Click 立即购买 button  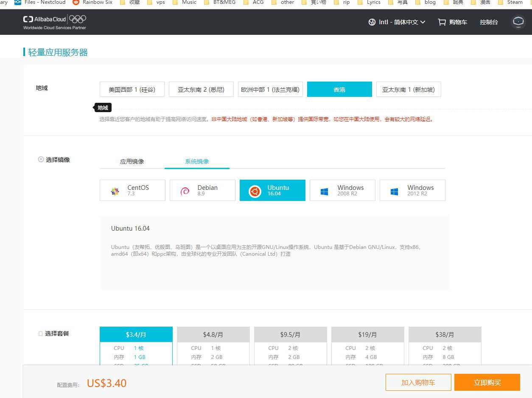(487, 382)
